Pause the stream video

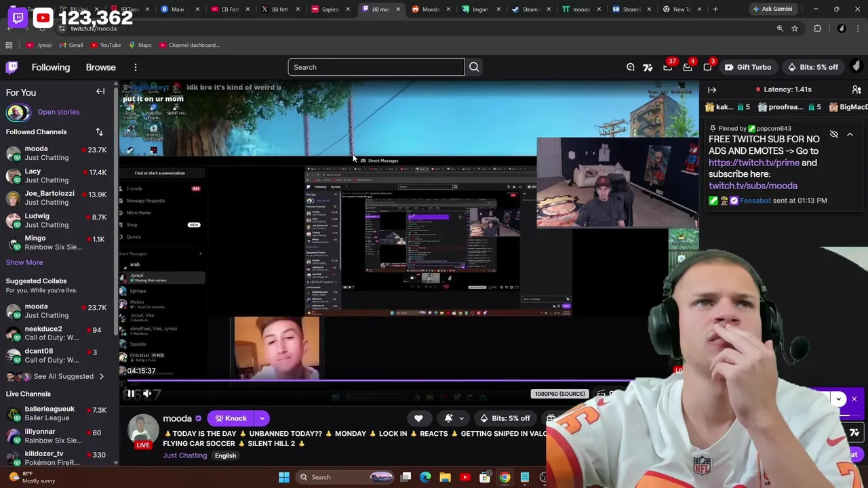coord(130,393)
